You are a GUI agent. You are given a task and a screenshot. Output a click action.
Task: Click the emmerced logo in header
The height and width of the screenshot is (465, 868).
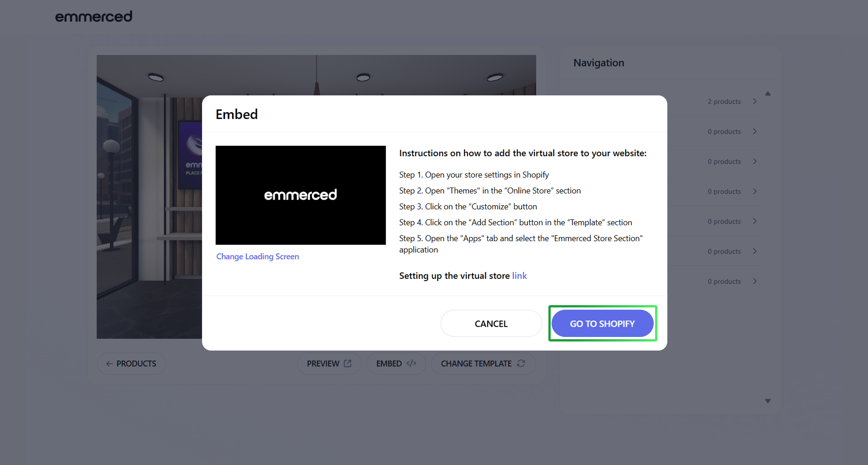tap(94, 17)
